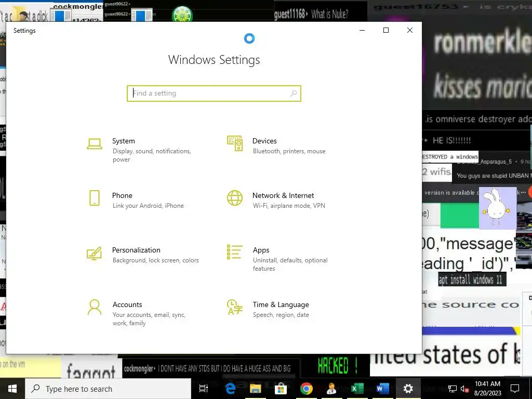Click the Personalization paintbrush icon

pyautogui.click(x=95, y=253)
